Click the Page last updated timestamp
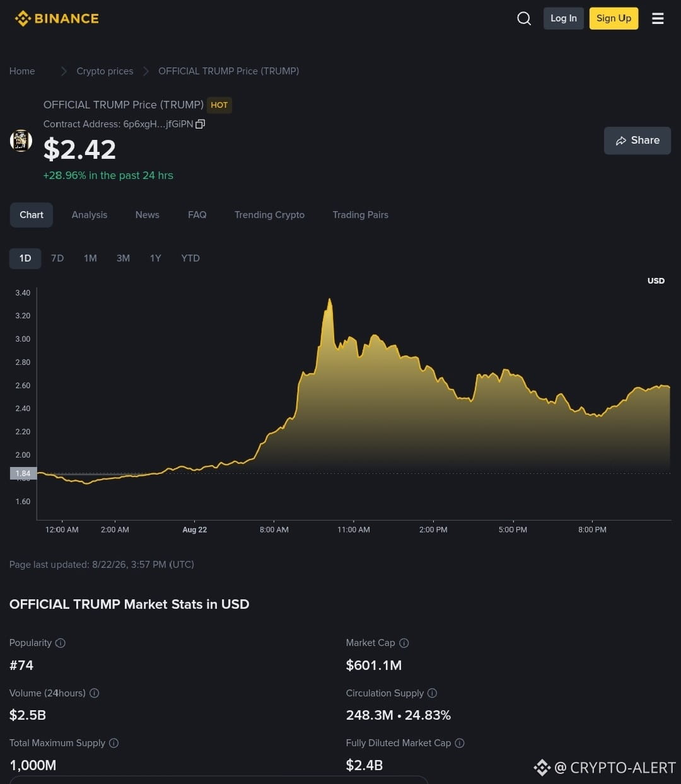Screen dimensions: 681x784 tap(102, 565)
